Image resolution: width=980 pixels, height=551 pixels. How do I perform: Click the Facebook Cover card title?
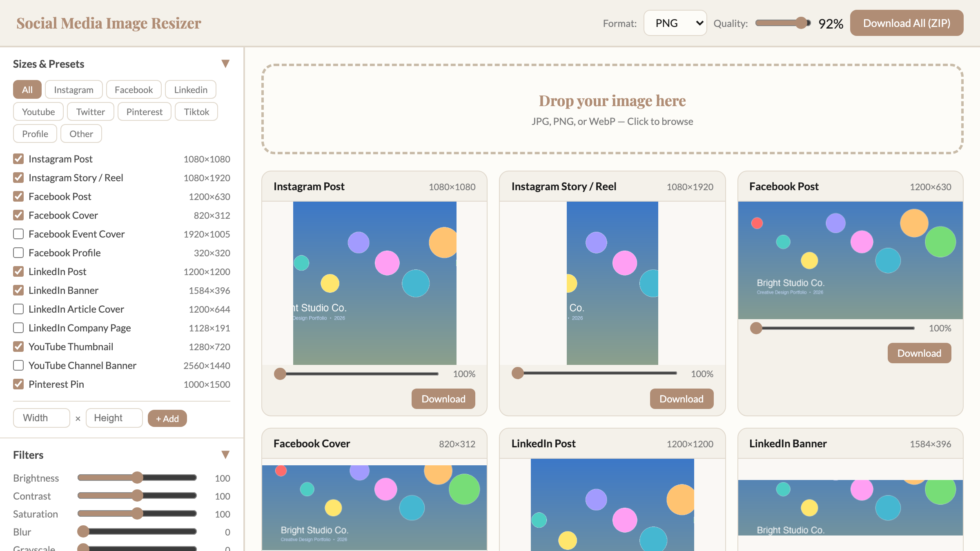(x=312, y=444)
